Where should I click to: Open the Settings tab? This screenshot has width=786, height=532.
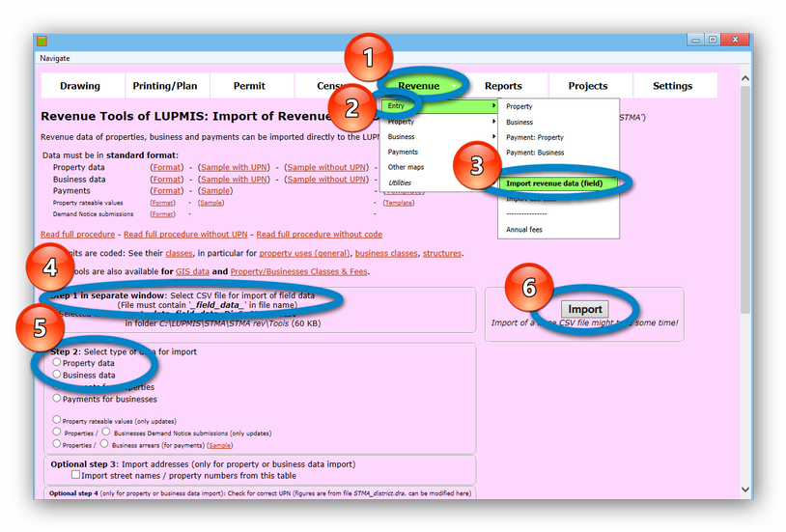pyautogui.click(x=673, y=86)
